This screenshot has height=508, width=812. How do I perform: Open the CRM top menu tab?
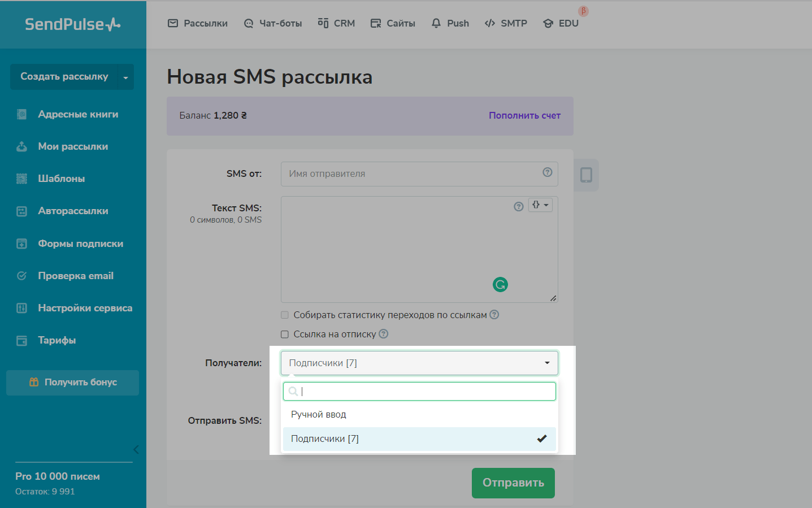click(x=336, y=23)
